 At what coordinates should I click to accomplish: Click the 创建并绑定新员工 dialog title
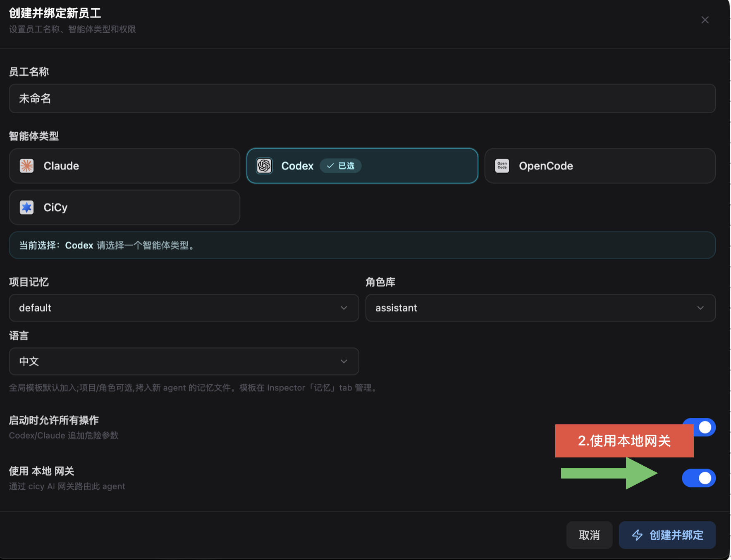(x=55, y=13)
